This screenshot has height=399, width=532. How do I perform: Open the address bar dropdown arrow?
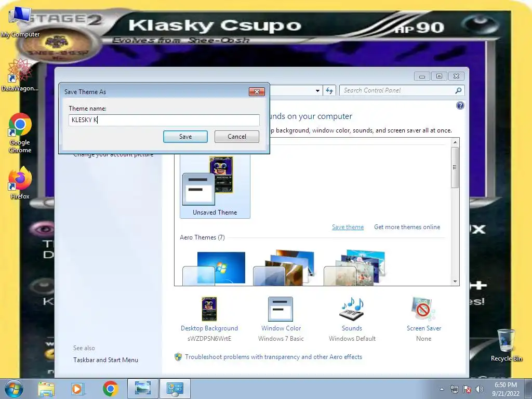[317, 90]
